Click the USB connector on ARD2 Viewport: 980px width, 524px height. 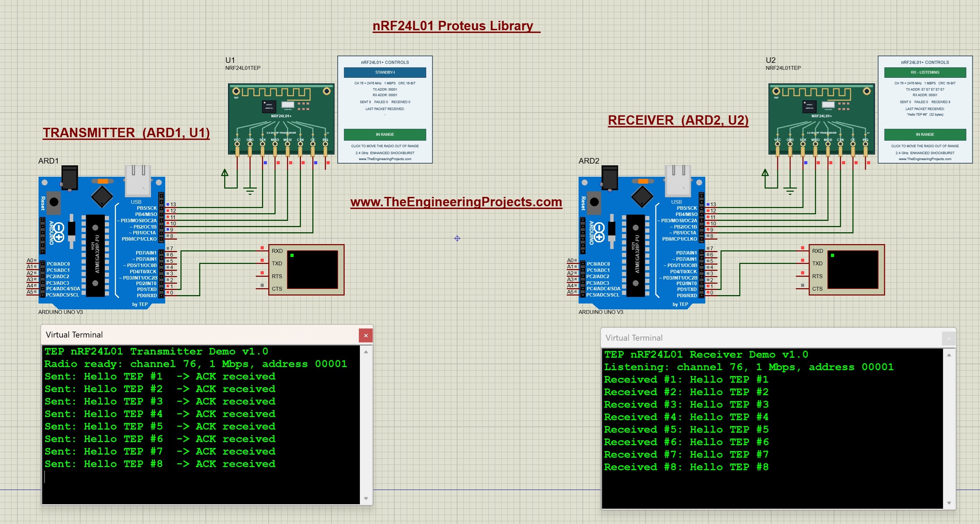[678, 180]
